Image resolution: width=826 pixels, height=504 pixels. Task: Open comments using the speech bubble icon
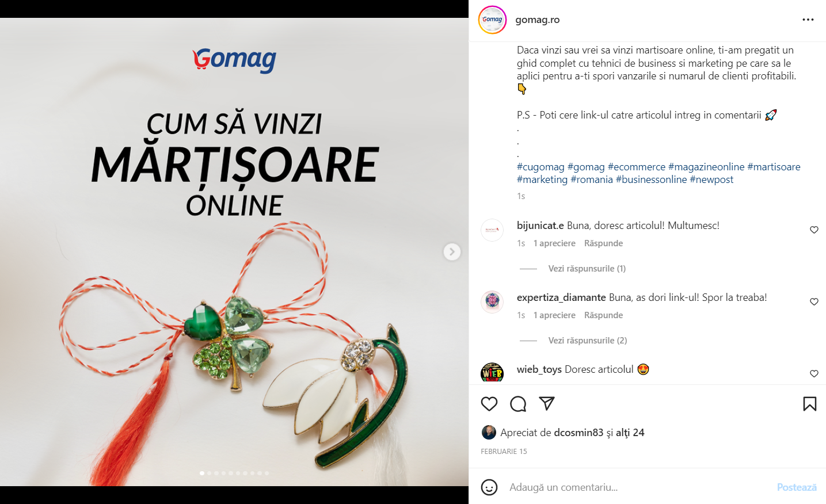click(518, 404)
